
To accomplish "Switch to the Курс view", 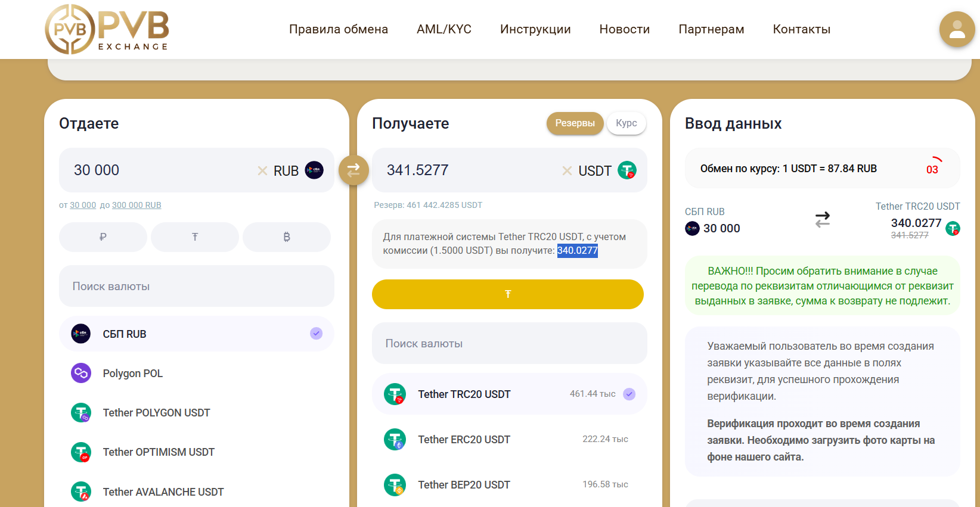I will point(627,123).
